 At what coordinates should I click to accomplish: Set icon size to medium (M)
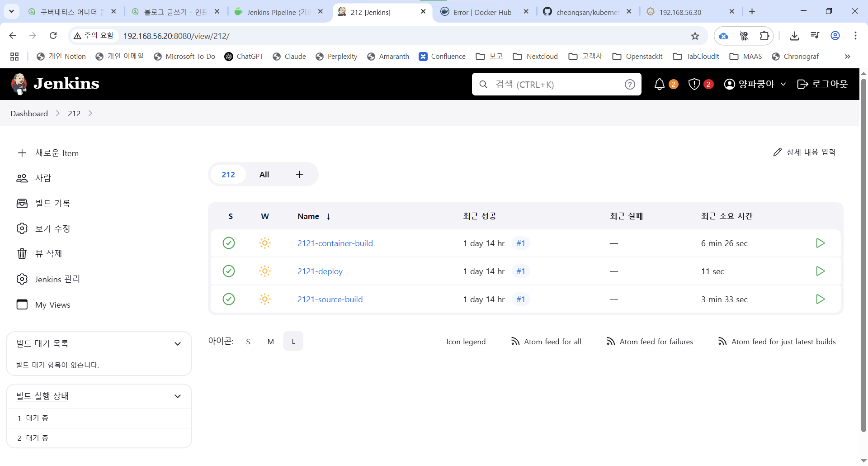270,342
